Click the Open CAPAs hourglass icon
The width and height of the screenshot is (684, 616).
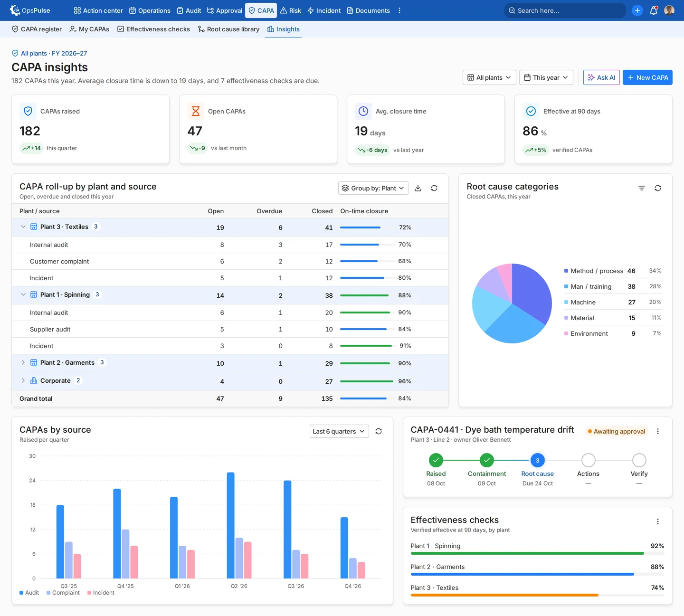[x=196, y=111]
